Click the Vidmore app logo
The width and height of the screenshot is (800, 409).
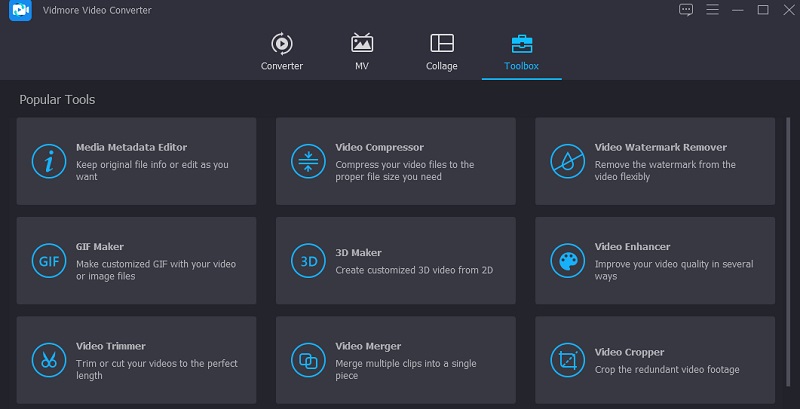click(20, 10)
